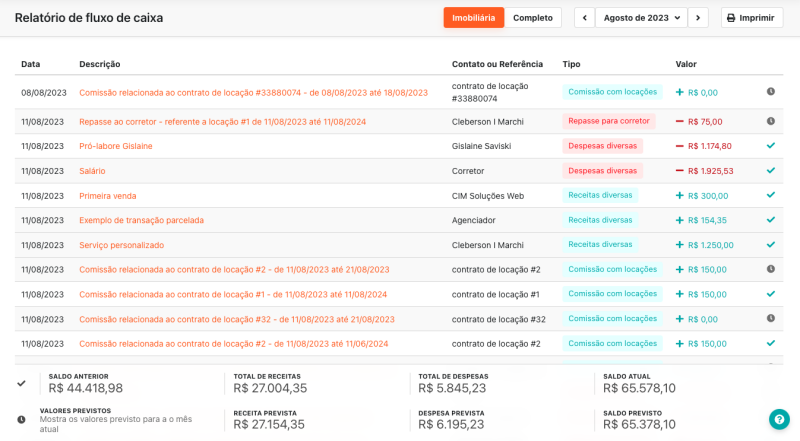Click clock status icon on 08/08/2023 row
Image resolution: width=800 pixels, height=441 pixels.
pyautogui.click(x=770, y=92)
